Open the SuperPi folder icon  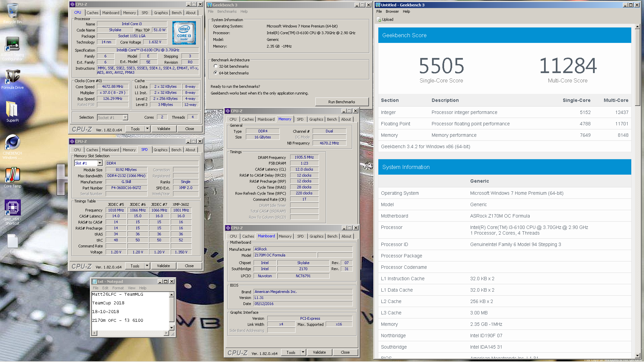12,111
